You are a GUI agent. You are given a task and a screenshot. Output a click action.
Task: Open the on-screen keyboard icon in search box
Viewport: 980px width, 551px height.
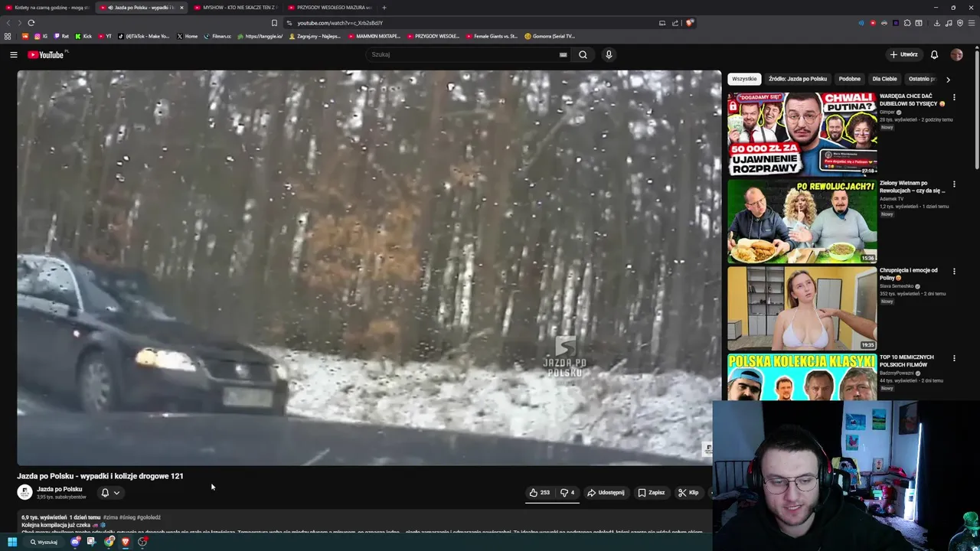point(563,54)
